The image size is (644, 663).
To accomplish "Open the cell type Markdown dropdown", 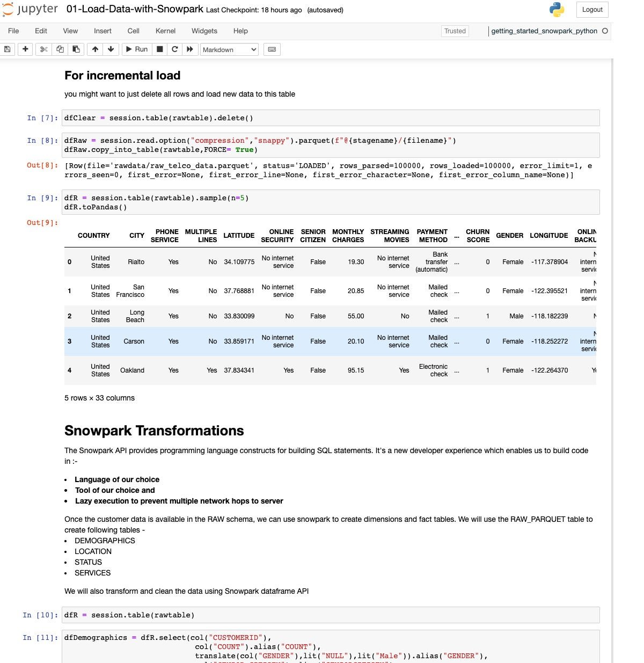I will coord(229,49).
